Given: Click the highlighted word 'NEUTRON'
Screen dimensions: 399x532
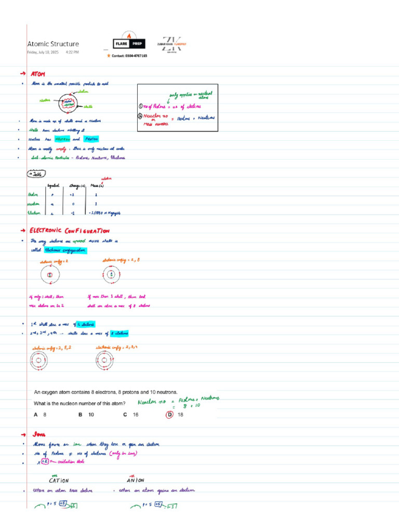Looking at the screenshot, I should click(62, 139).
